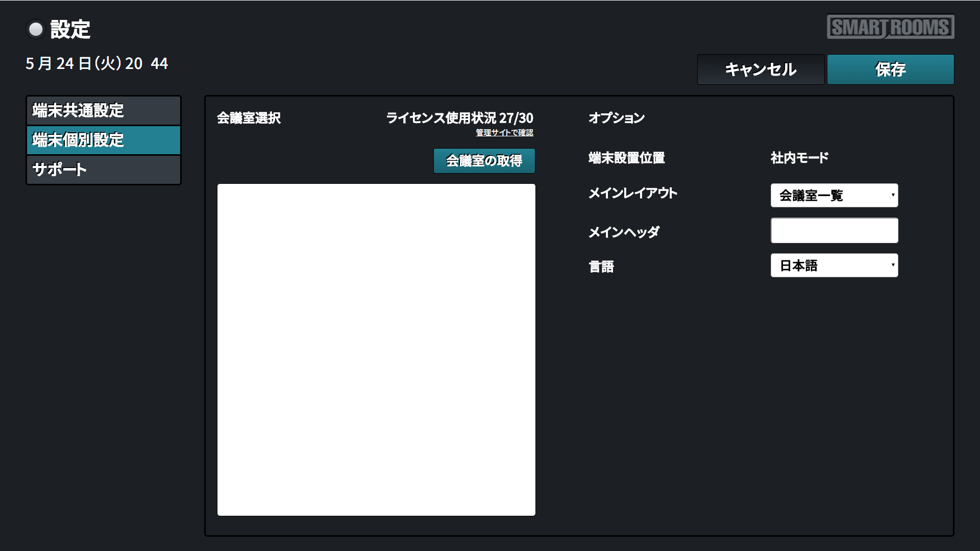This screenshot has width=980, height=551.
Task: Click inside the empty 会議室選択 list box
Action: 376,350
